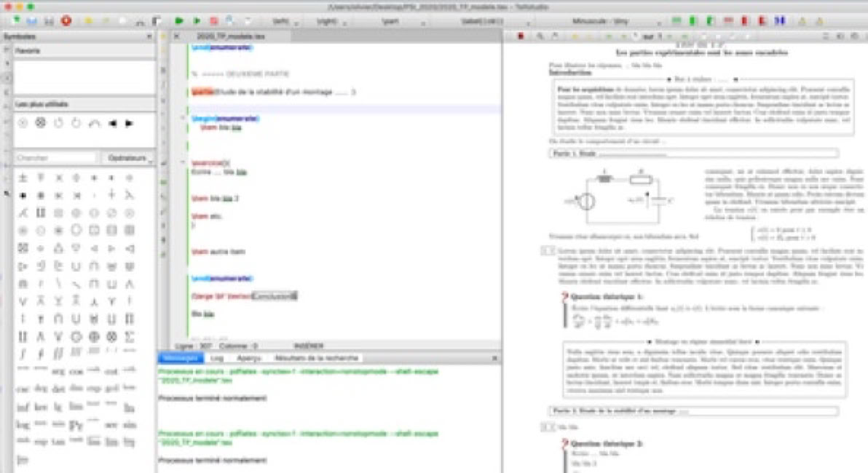Click the Chercher symbol search field
Viewport: 868px width, 473px height.
55,158
